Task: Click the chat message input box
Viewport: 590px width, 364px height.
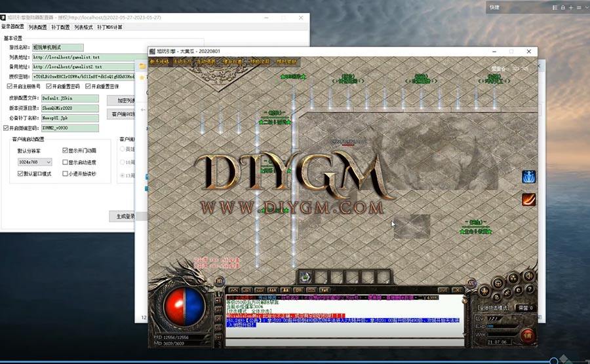Action: 344,342
